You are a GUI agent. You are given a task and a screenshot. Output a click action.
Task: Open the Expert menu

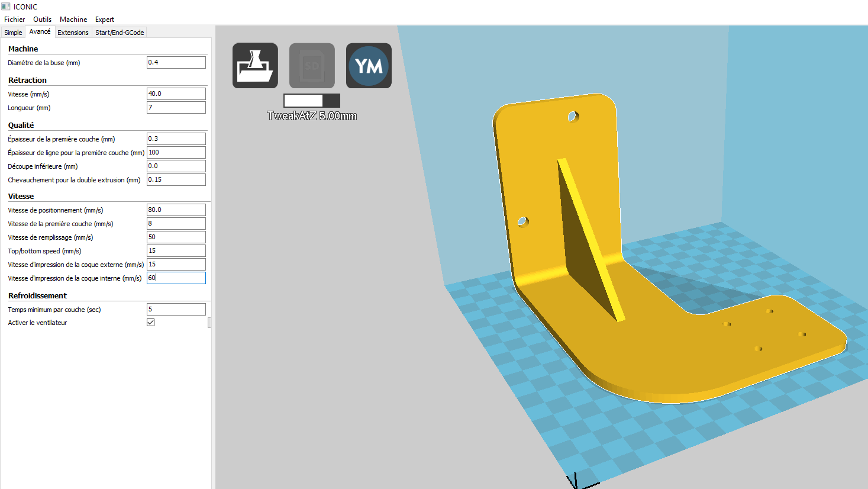coord(105,20)
